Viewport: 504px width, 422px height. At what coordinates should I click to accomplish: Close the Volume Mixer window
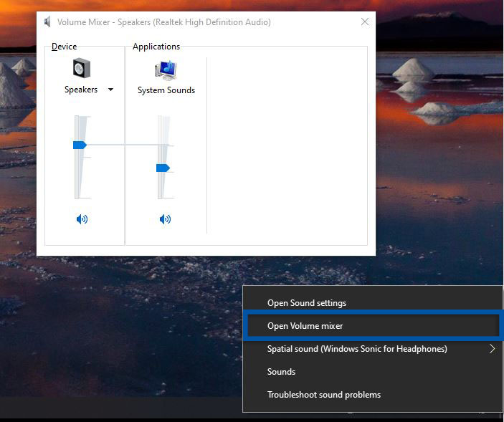pyautogui.click(x=365, y=21)
